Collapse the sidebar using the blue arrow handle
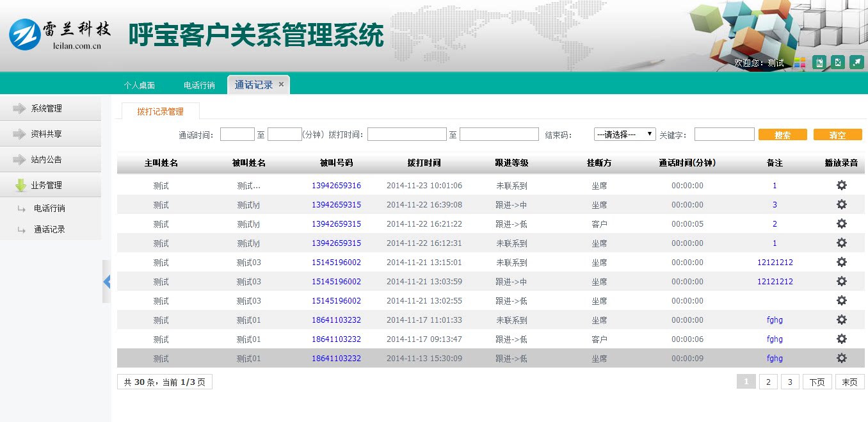Screen dimensions: 868x422 (106, 281)
